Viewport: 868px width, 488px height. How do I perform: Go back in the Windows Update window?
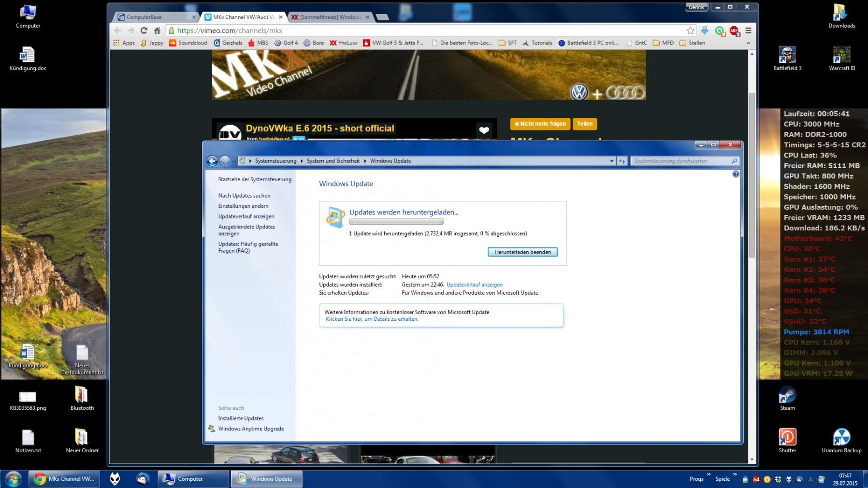point(212,161)
